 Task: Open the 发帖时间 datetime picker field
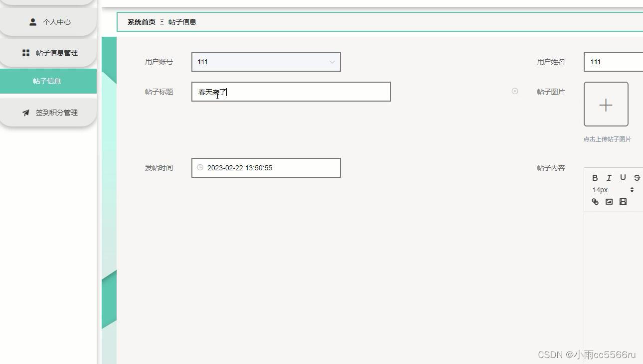[266, 168]
